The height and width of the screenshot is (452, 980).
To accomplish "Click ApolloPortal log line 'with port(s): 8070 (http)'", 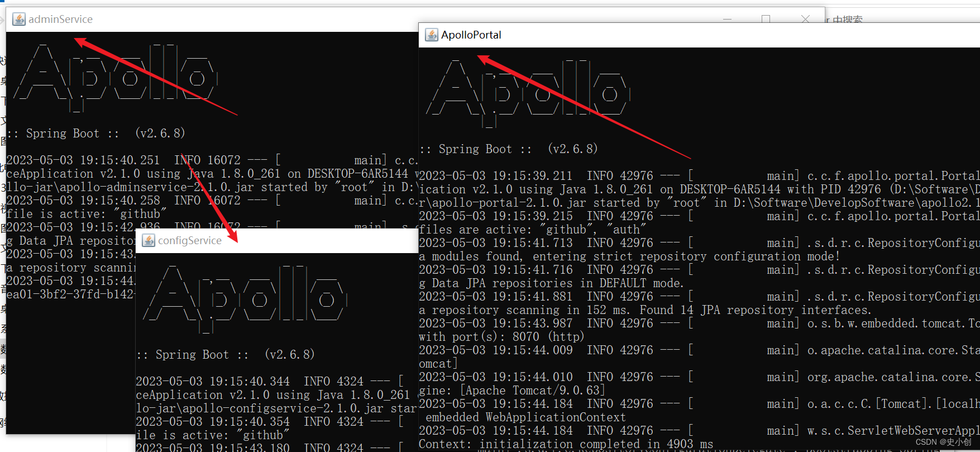I will 501,337.
